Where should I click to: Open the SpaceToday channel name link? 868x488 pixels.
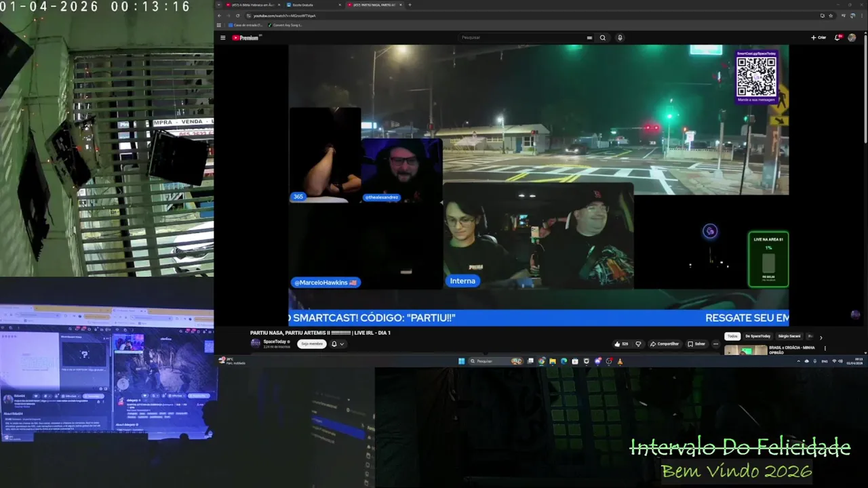pos(275,342)
